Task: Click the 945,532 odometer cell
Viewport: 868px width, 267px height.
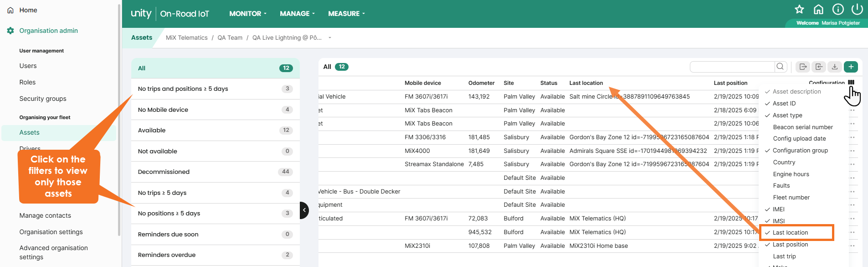Action: click(x=480, y=232)
